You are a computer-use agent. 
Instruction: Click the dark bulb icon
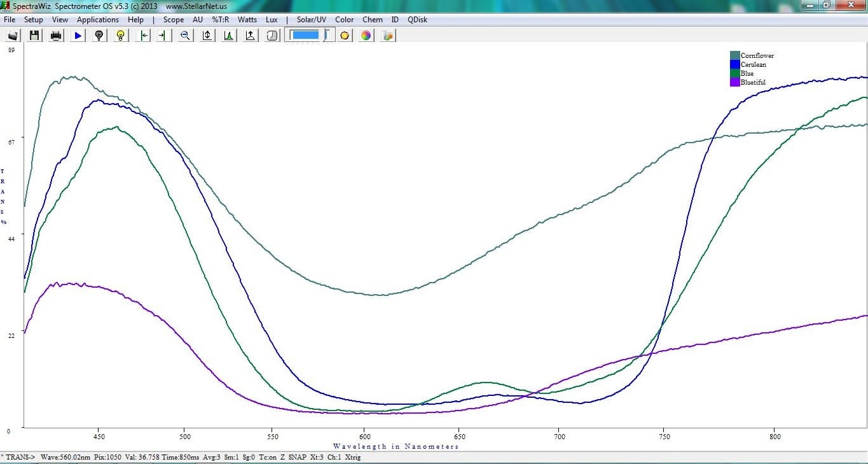(x=99, y=36)
